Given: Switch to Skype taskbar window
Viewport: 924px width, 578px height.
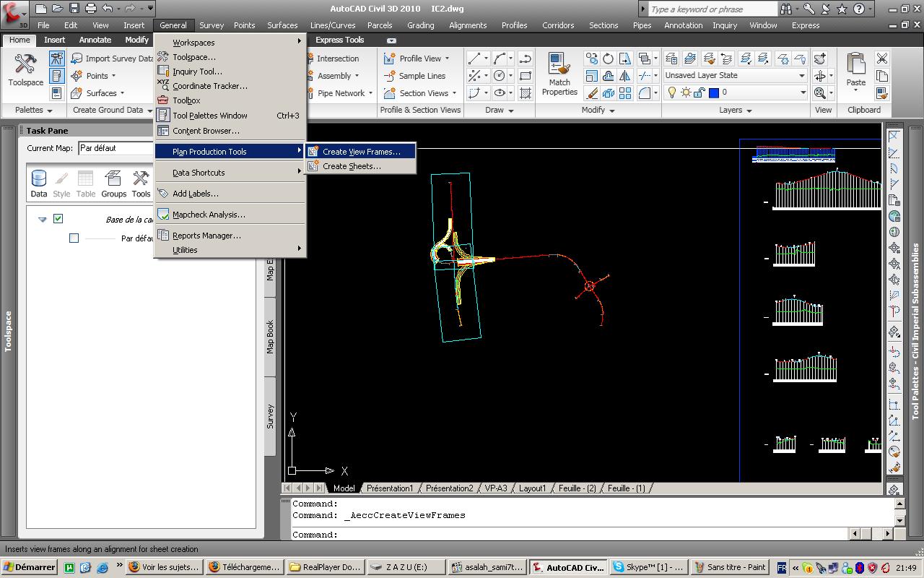Looking at the screenshot, I should [648, 567].
